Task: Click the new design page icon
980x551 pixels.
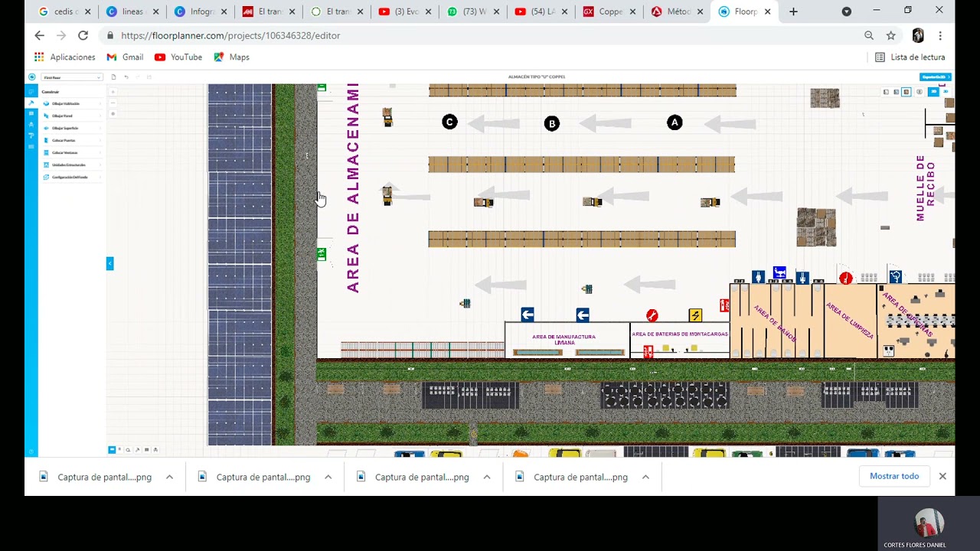Action: (113, 77)
